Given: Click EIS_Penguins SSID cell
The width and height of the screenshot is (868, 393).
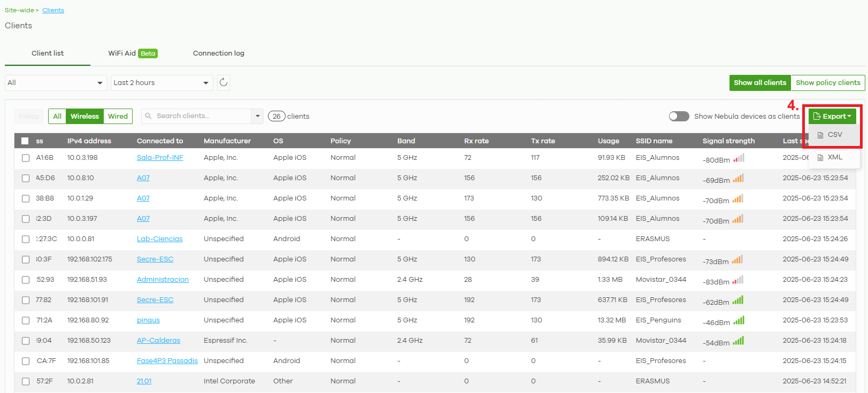Looking at the screenshot, I should click(658, 320).
